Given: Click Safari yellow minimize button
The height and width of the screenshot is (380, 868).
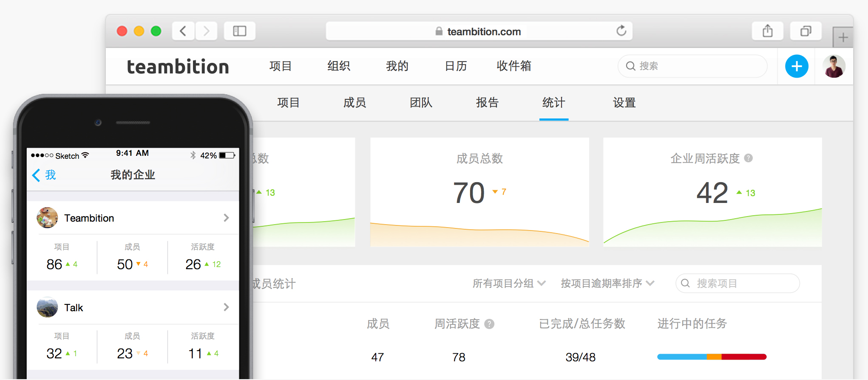Looking at the screenshot, I should [x=139, y=31].
